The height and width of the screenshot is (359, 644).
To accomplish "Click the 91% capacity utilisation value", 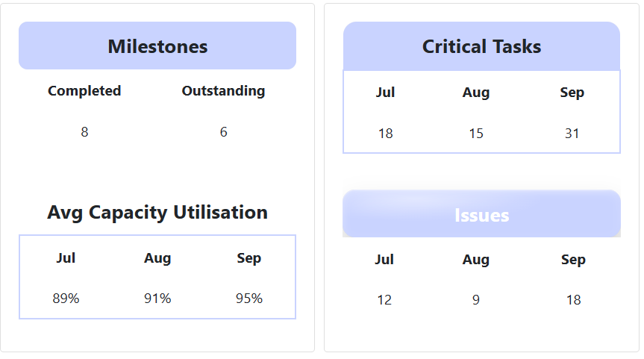I will (x=157, y=299).
